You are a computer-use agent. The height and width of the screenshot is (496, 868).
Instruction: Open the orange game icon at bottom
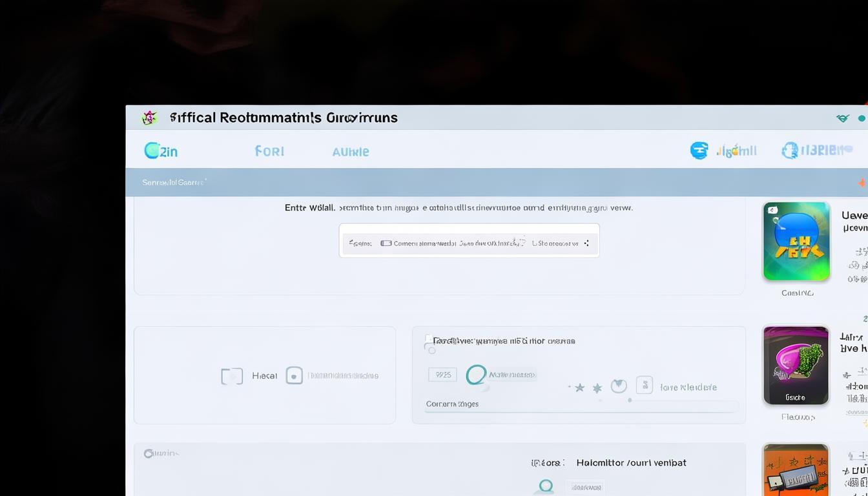(x=796, y=470)
